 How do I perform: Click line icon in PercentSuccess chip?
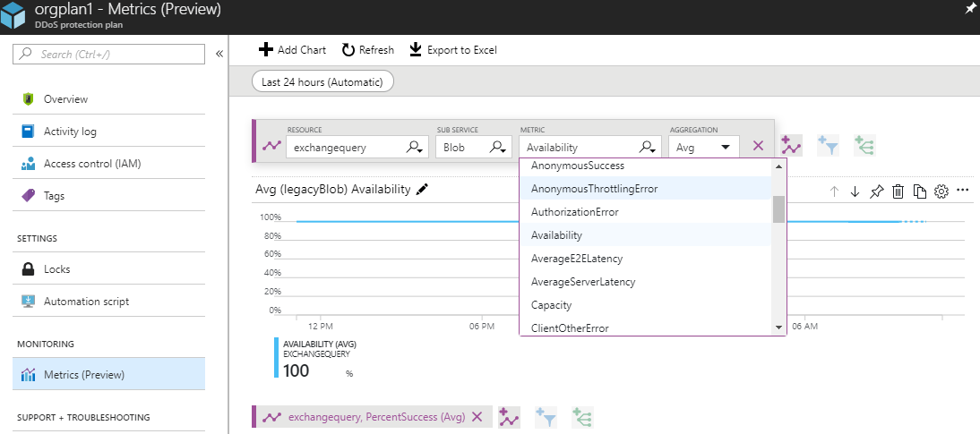(272, 417)
